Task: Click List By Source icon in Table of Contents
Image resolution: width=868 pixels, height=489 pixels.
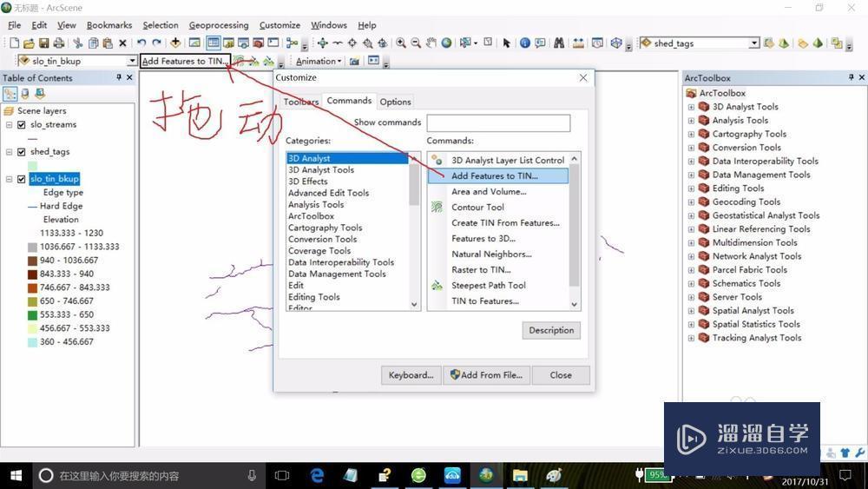Action: pos(25,94)
